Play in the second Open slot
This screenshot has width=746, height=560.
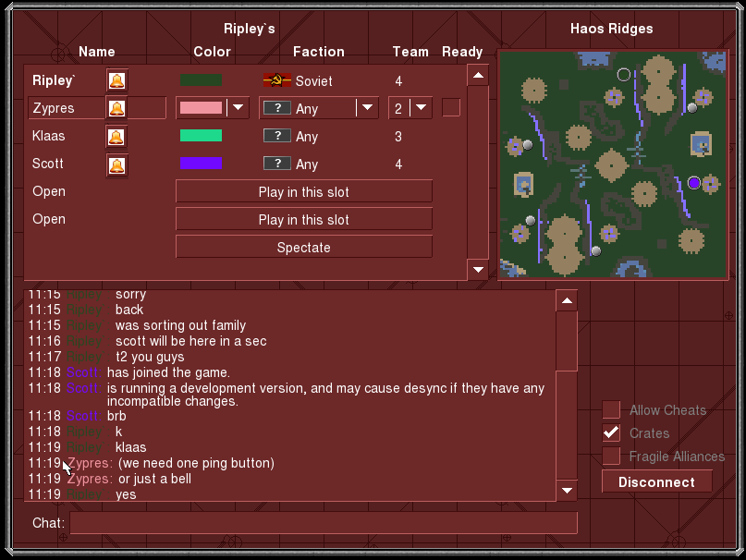(x=304, y=219)
